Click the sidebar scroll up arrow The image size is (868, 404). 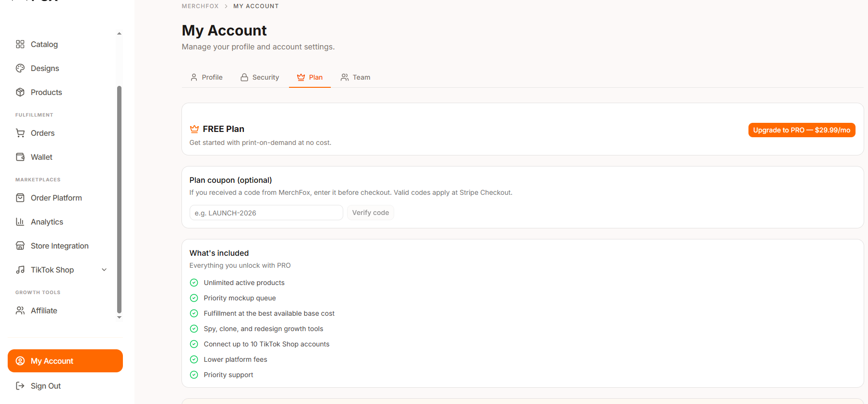click(119, 34)
